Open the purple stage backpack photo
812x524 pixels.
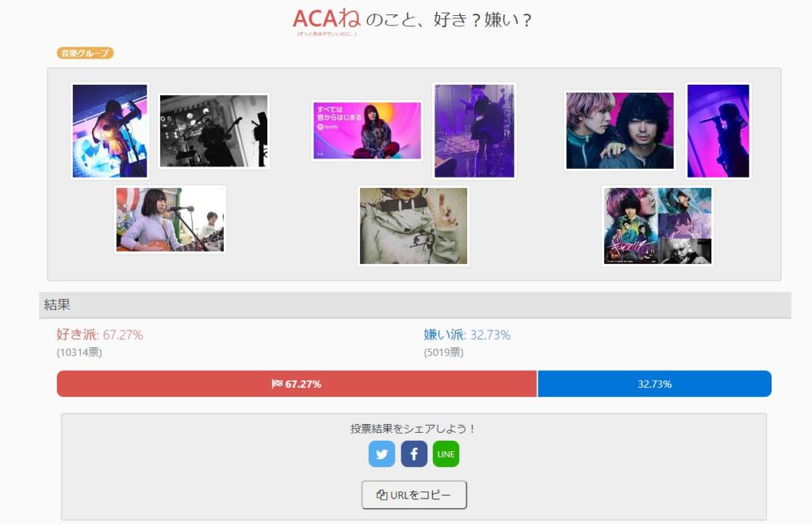tap(474, 131)
